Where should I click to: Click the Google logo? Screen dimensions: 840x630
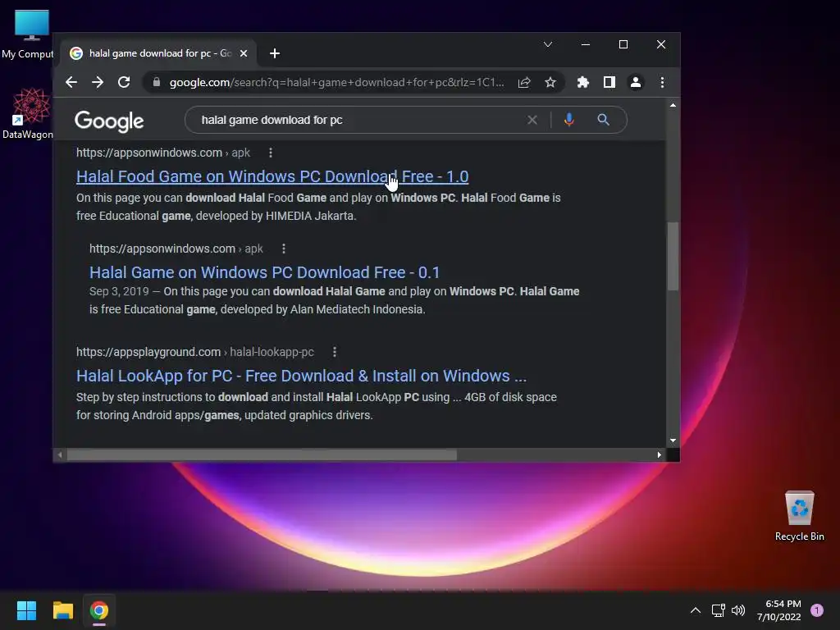109,121
